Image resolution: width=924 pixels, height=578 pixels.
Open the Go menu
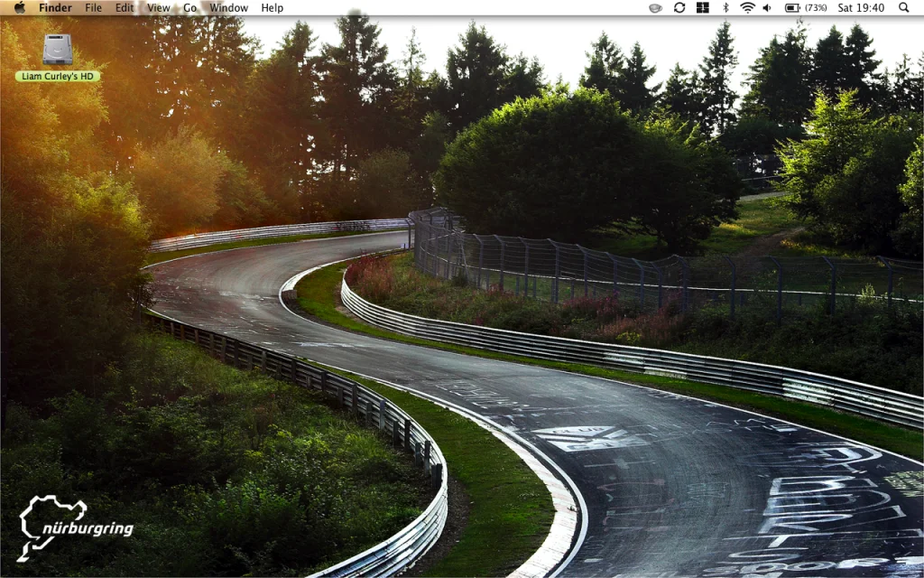pos(189,7)
